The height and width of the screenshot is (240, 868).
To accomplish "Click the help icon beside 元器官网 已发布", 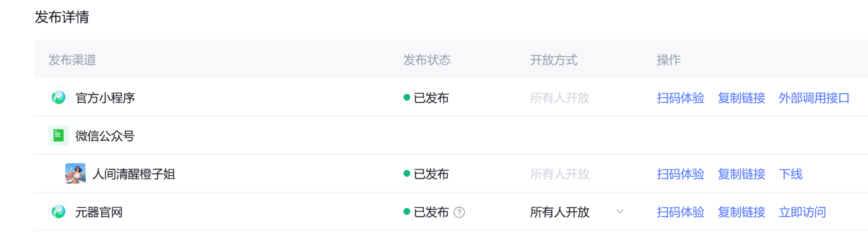I will click(x=459, y=212).
